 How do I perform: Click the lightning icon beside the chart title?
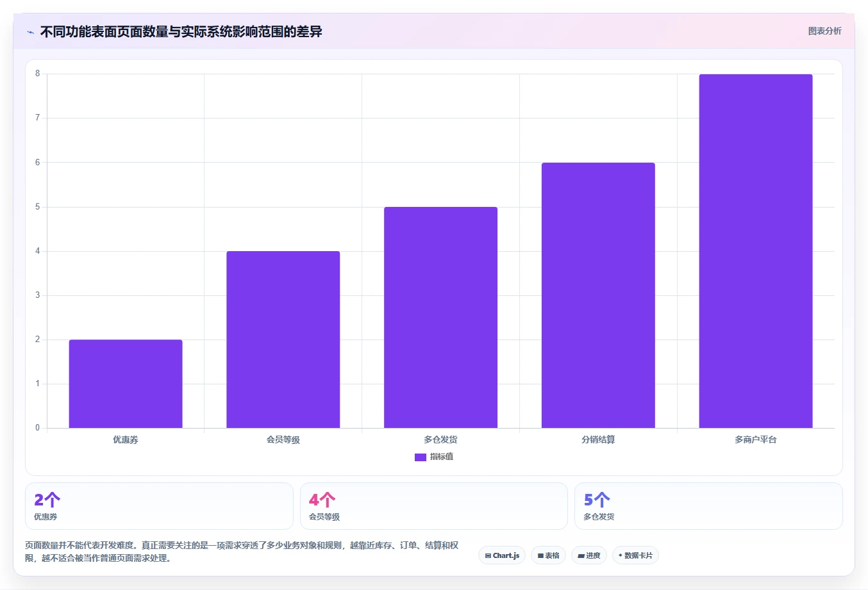31,32
